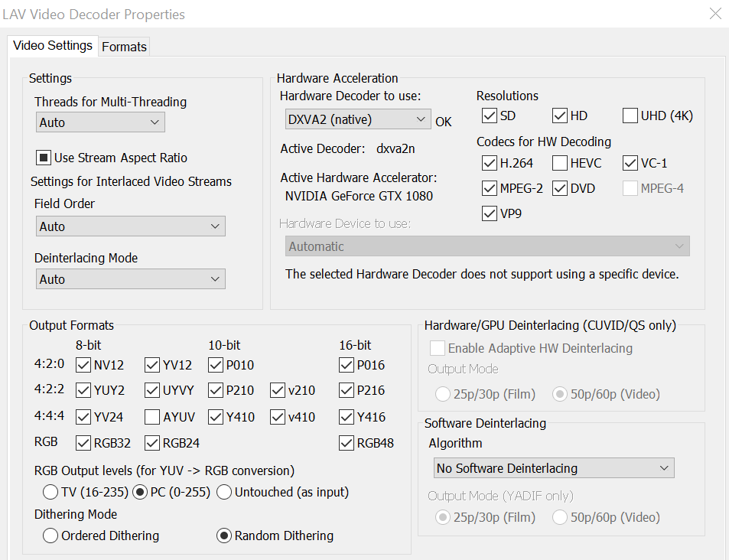Toggle the v210 output format checkbox
Image resolution: width=729 pixels, height=560 pixels.
tap(278, 391)
